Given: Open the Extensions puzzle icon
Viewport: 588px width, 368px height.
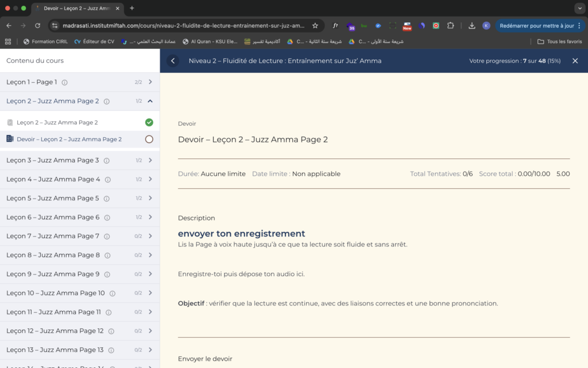Looking at the screenshot, I should point(450,25).
